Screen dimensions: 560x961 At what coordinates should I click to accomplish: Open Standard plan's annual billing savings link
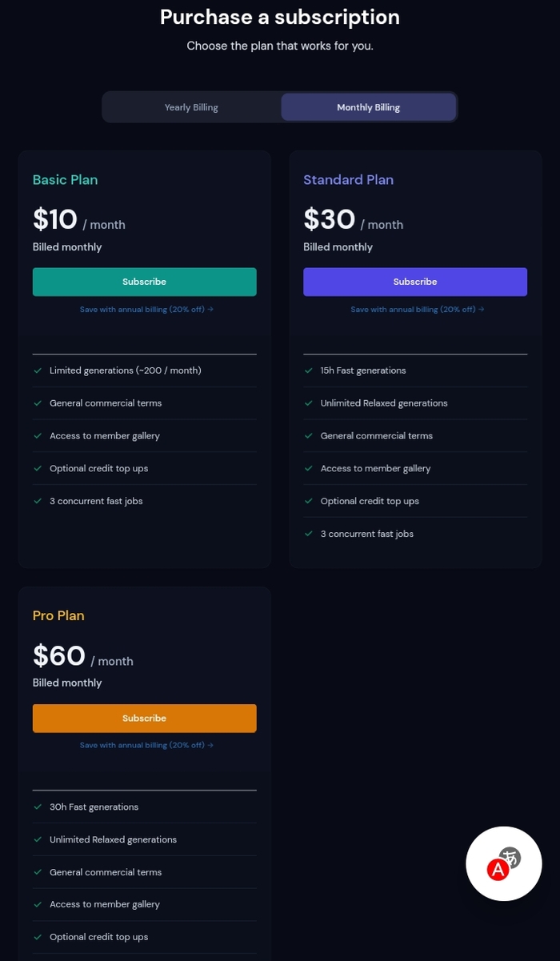[x=418, y=310]
